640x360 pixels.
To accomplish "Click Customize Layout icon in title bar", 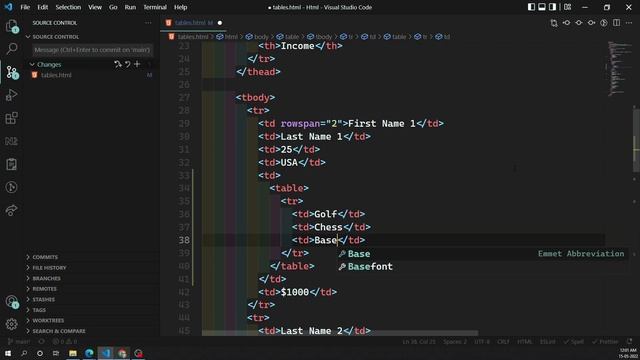I will (x=567, y=7).
